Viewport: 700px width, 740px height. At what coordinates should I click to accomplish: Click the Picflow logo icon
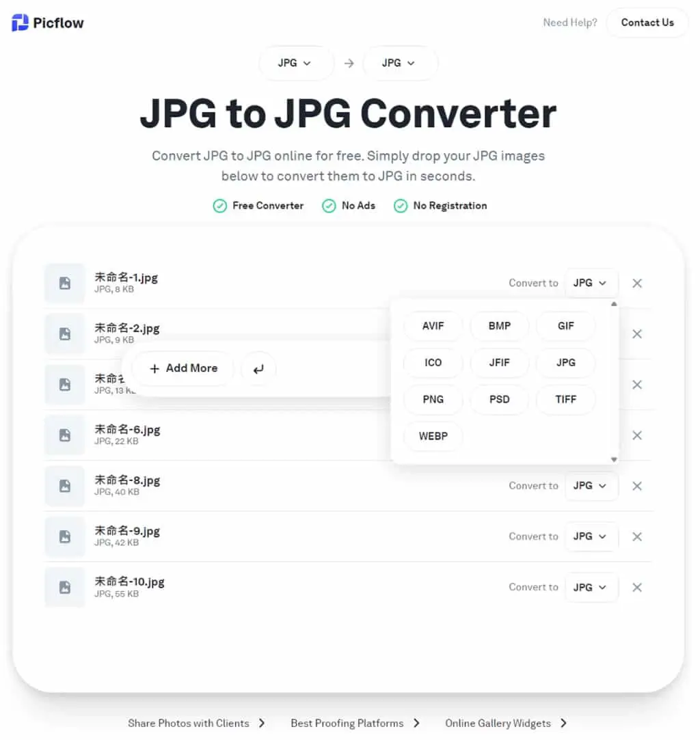[x=20, y=23]
